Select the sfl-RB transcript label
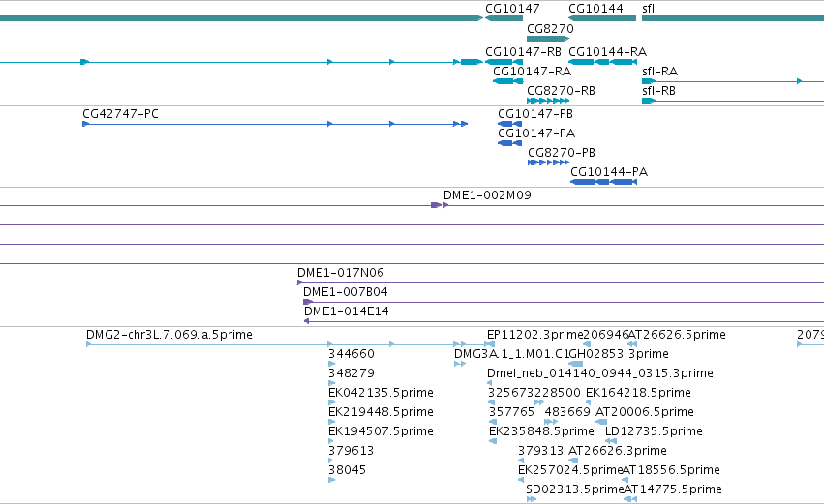 [658, 91]
